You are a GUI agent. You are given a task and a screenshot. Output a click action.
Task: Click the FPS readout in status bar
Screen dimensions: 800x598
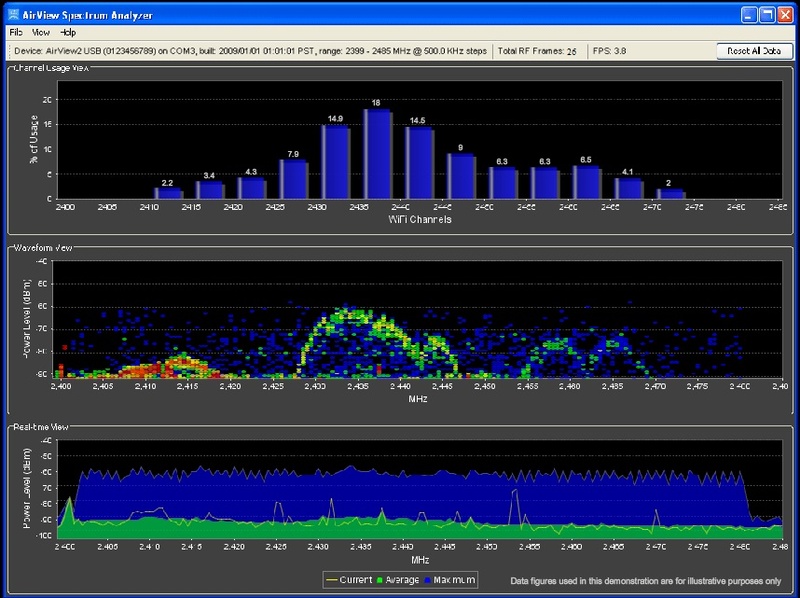(x=610, y=51)
